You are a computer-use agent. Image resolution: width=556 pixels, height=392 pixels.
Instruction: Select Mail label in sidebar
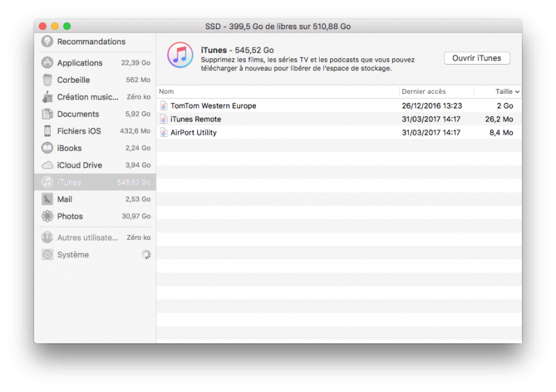click(65, 199)
